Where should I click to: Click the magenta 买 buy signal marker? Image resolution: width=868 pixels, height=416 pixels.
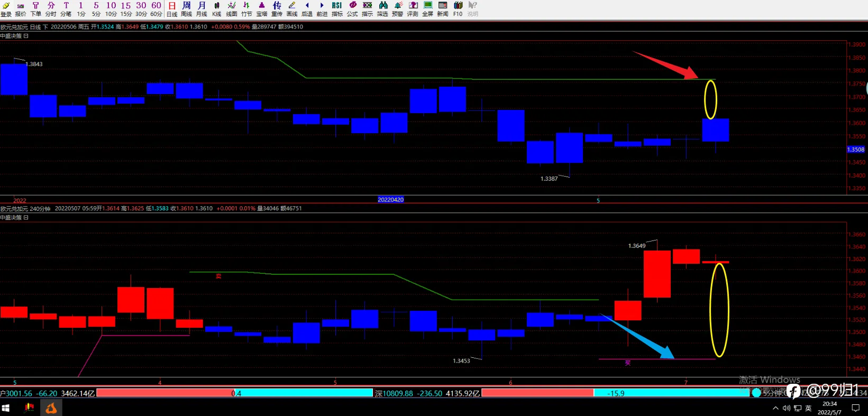(628, 363)
